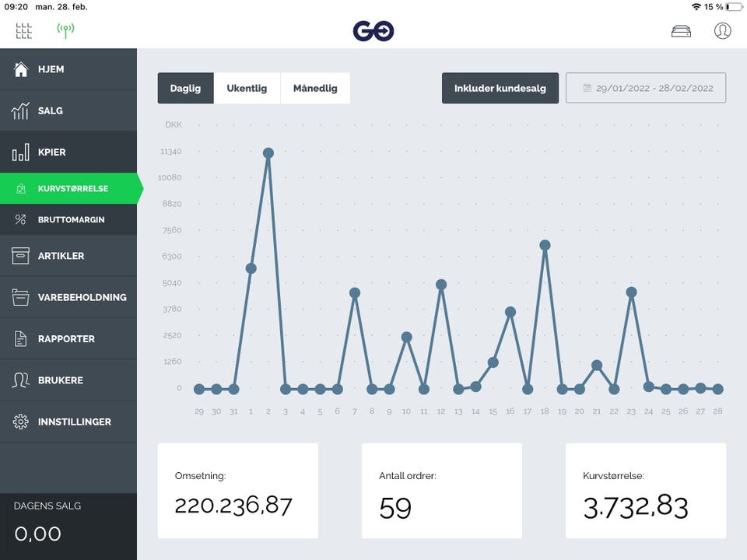Select KPIER in the sidebar
This screenshot has width=747, height=560.
click(68, 152)
